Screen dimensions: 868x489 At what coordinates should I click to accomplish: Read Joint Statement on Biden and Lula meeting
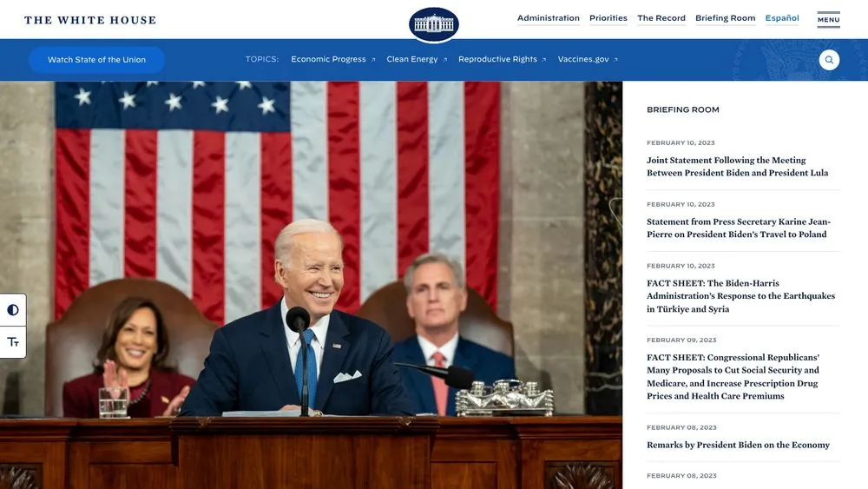pyautogui.click(x=737, y=167)
